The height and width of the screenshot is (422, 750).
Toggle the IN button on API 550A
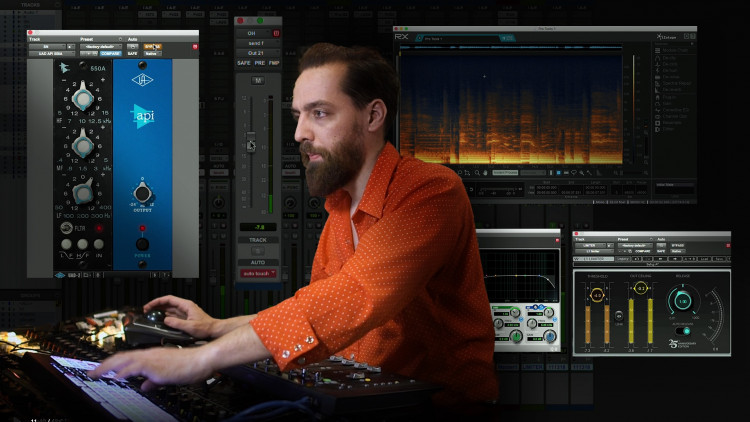click(x=99, y=244)
